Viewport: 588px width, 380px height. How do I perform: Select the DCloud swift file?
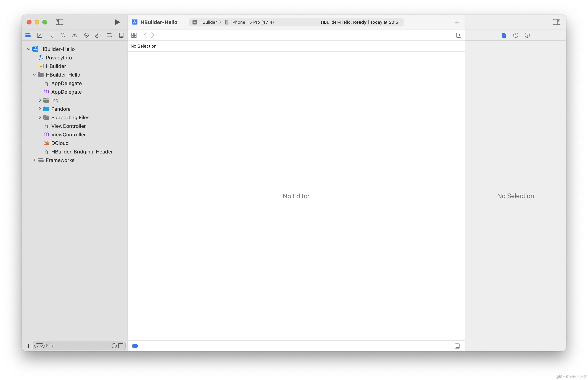click(x=60, y=143)
